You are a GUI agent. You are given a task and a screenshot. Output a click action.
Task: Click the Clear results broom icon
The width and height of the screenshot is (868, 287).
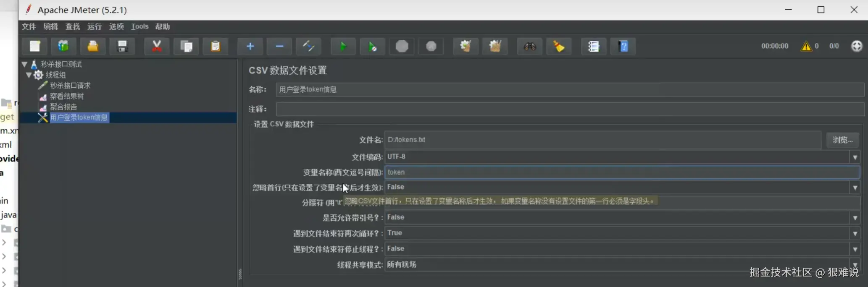tap(465, 46)
